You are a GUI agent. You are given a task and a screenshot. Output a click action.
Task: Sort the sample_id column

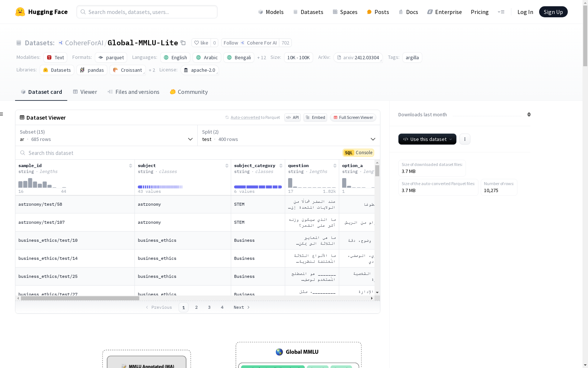[x=130, y=166]
